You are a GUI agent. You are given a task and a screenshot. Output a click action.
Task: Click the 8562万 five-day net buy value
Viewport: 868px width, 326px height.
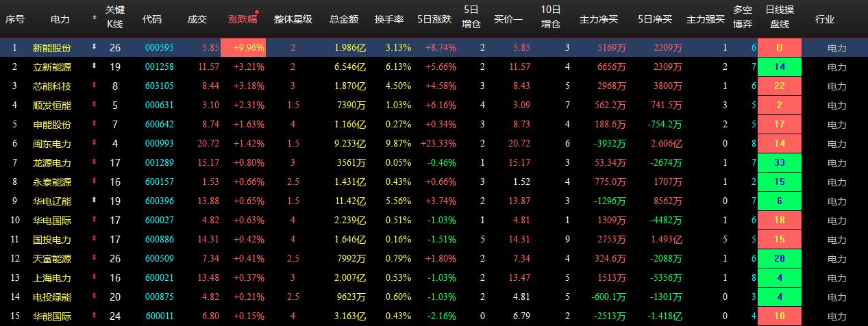click(x=668, y=201)
